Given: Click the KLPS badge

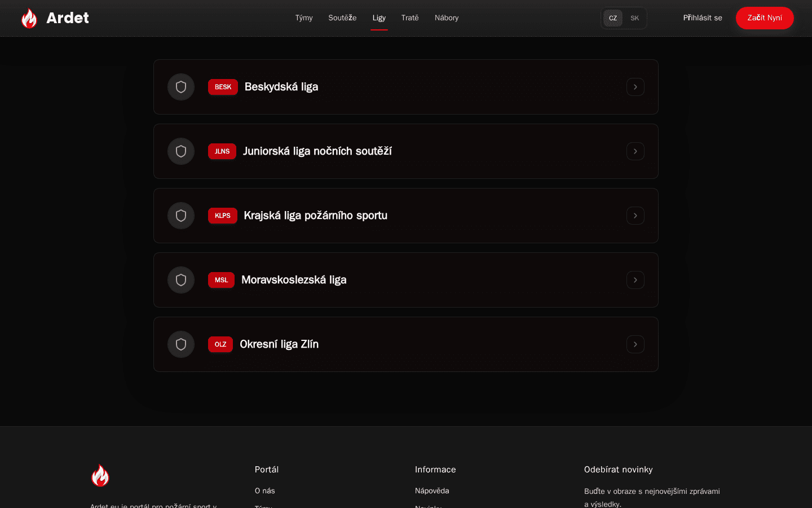Looking at the screenshot, I should tap(223, 216).
